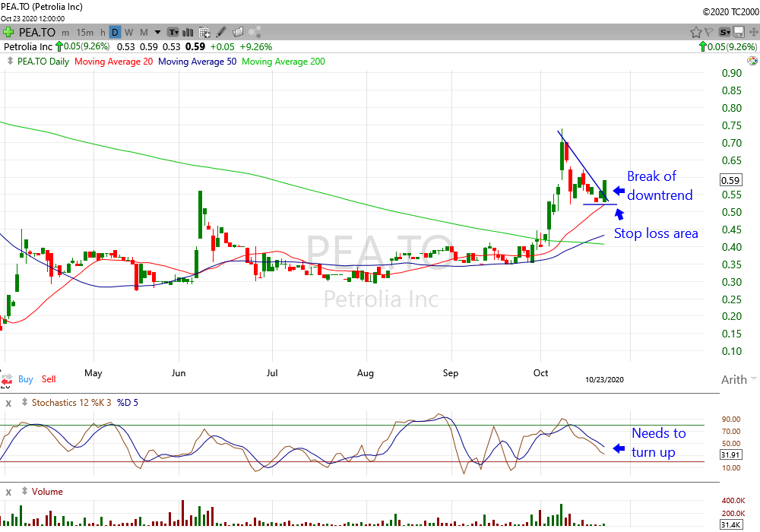Switch to the Monthly (M) timeframe
The width and height of the screenshot is (760, 532).
(x=144, y=33)
